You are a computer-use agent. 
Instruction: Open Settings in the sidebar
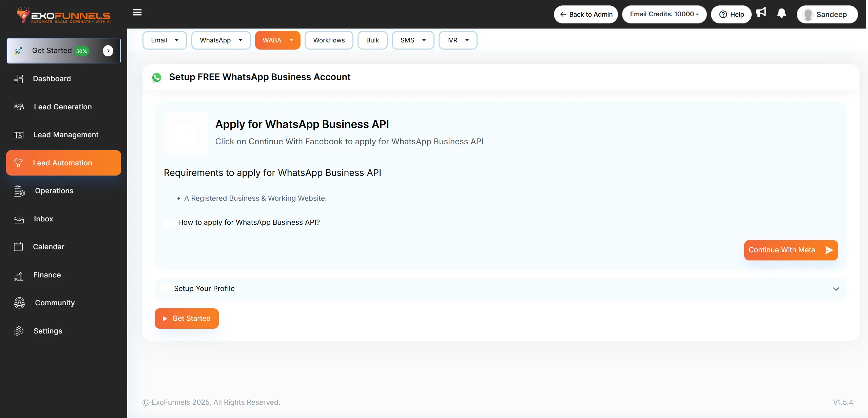click(63, 331)
